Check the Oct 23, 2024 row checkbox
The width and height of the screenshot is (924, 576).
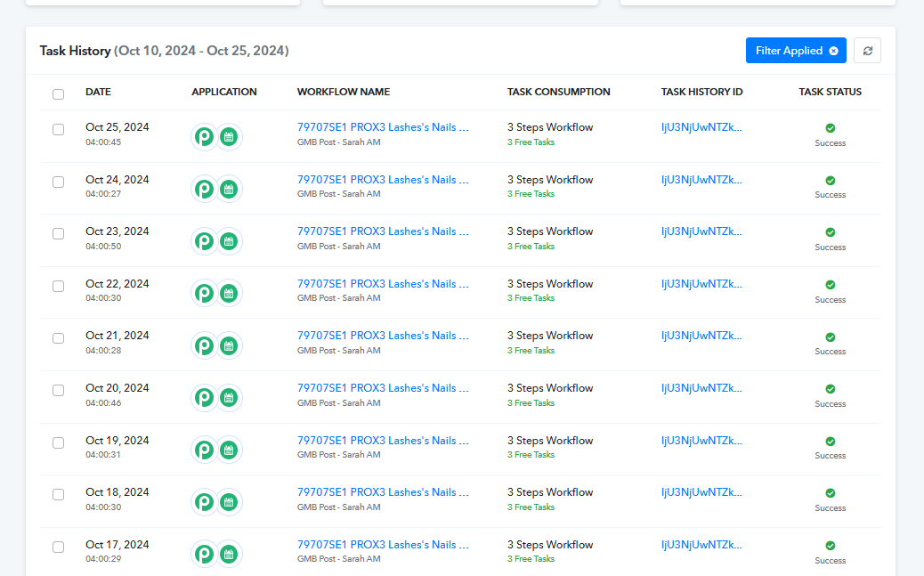point(59,234)
